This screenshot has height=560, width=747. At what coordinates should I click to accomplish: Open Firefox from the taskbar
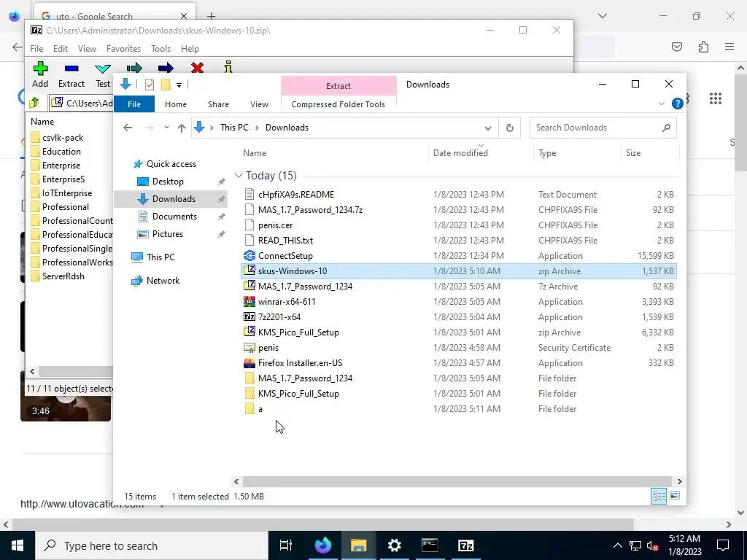click(x=322, y=545)
